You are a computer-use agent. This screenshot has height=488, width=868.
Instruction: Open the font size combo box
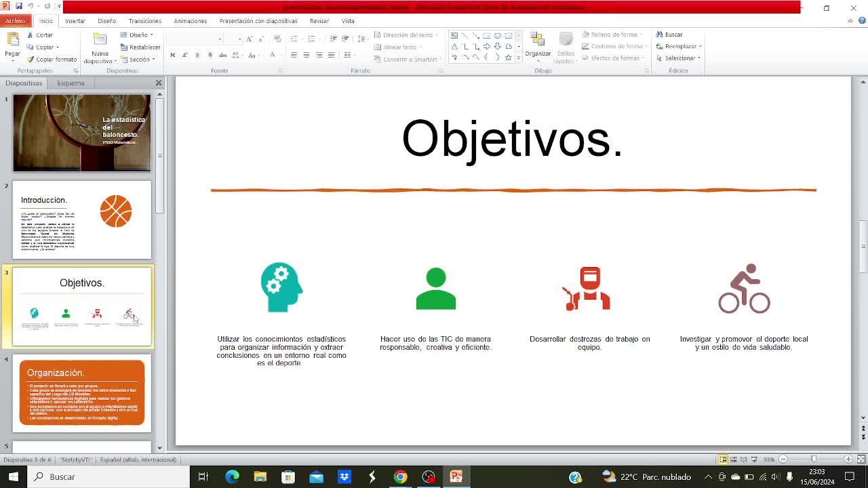tap(233, 39)
